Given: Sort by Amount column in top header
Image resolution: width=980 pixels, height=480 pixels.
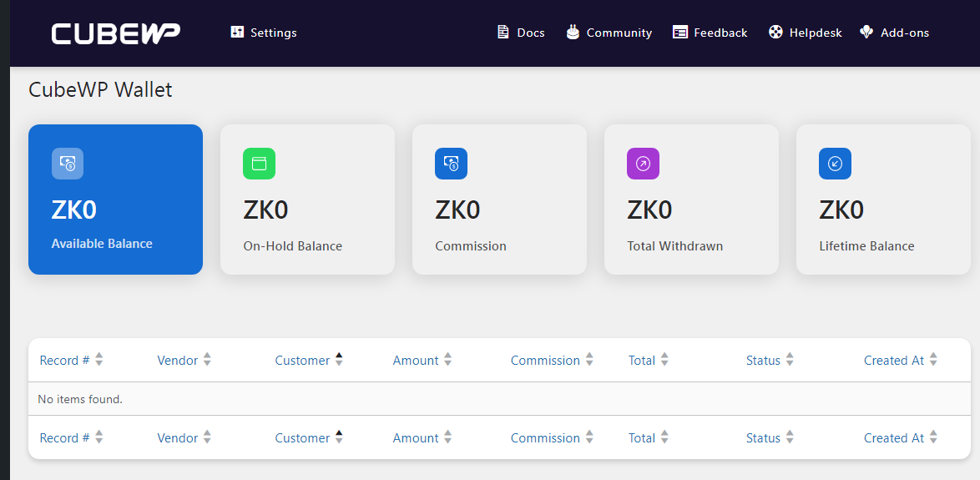Looking at the screenshot, I should coord(422,360).
